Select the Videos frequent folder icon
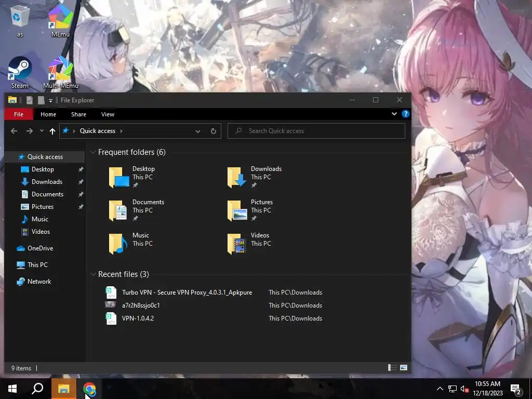532x399 pixels. coord(237,244)
